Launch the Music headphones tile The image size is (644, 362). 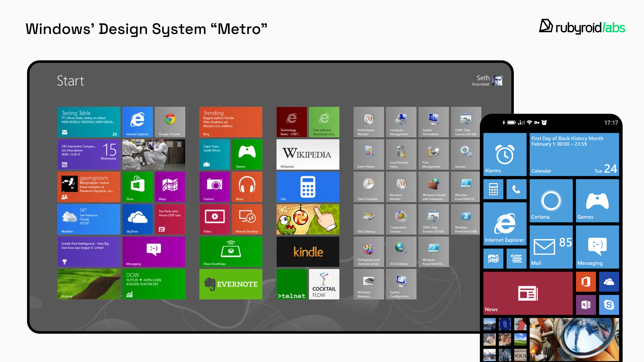point(247,186)
